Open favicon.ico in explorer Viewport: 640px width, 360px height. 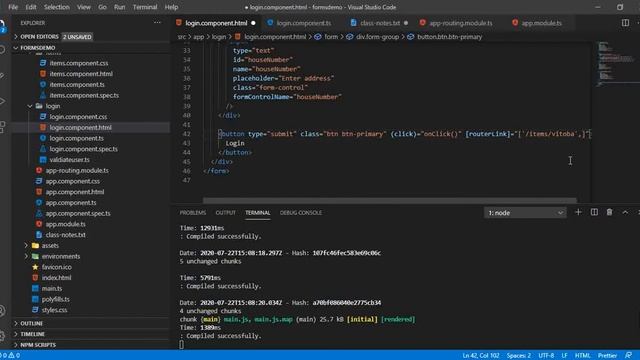point(56,267)
